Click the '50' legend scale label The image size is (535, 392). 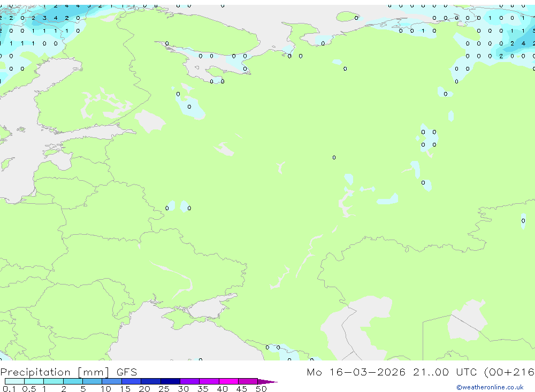(261, 389)
